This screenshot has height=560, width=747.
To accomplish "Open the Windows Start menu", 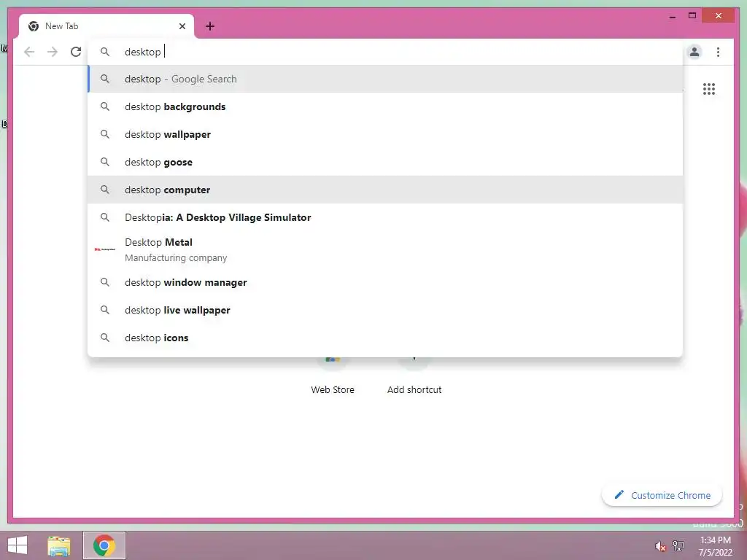I will [x=18, y=545].
